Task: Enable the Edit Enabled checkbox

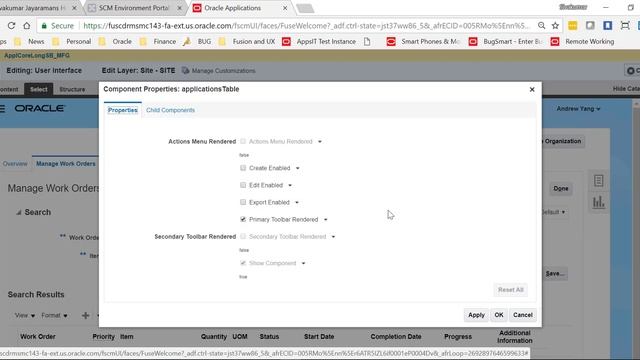Action: point(243,185)
